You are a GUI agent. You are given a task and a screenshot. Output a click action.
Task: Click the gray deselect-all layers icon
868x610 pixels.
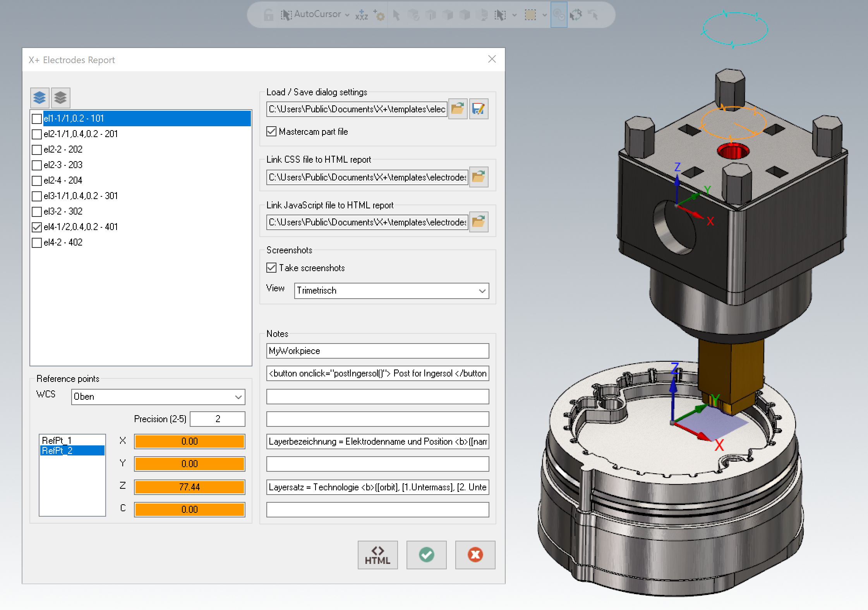(x=60, y=97)
